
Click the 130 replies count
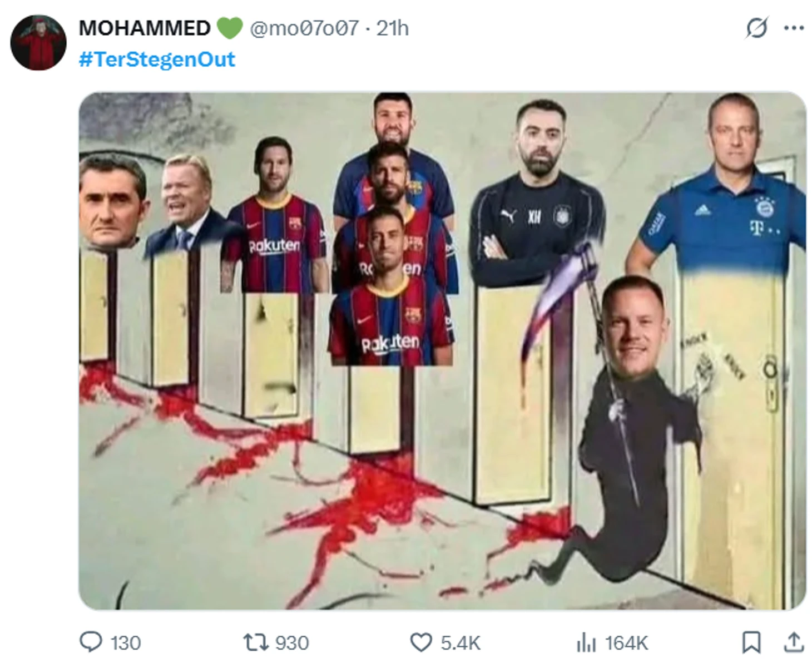[x=126, y=643]
